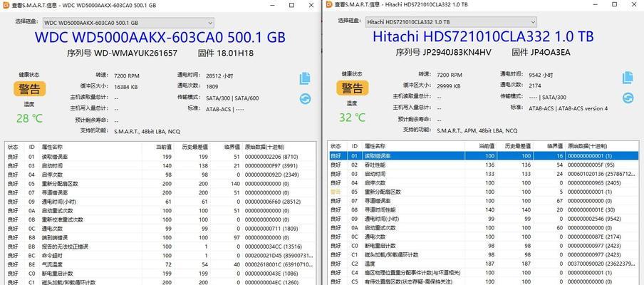The width and height of the screenshot is (644, 285).
Task: Maximize the Hitachi S.M.A.R.T. window
Action: click(x=614, y=4)
